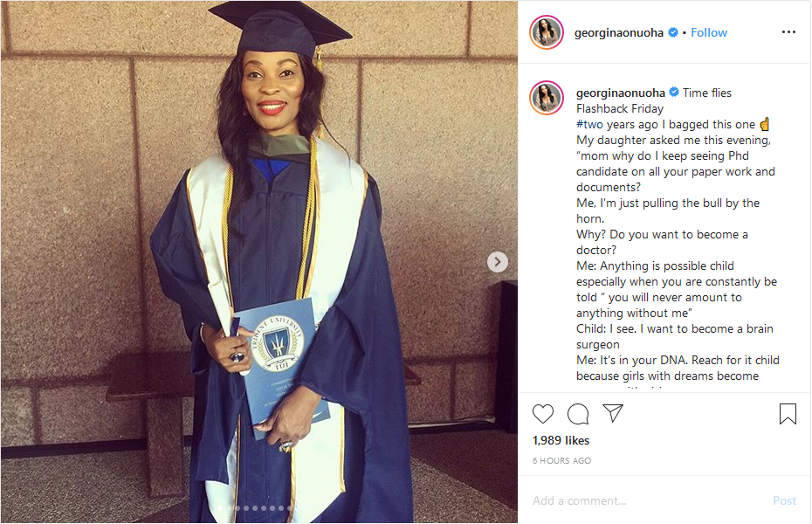This screenshot has width=812, height=524.
Task: Click the Post button to submit the comment
Action: [784, 500]
